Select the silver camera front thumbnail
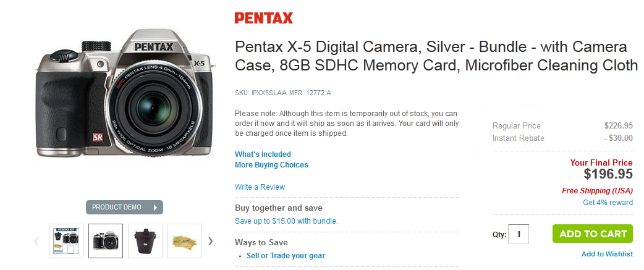Screen dimensions: 644x270 click(x=106, y=241)
